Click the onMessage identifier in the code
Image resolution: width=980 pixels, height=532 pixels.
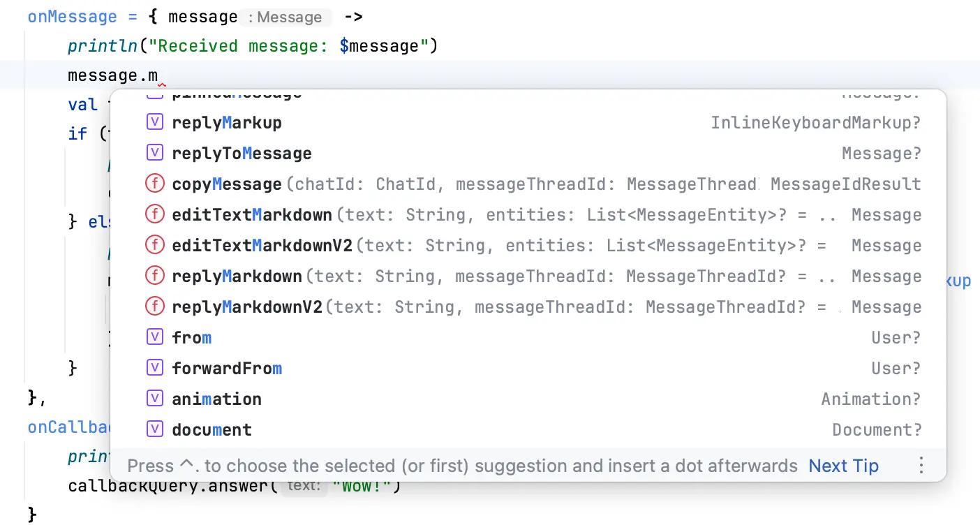(x=72, y=16)
